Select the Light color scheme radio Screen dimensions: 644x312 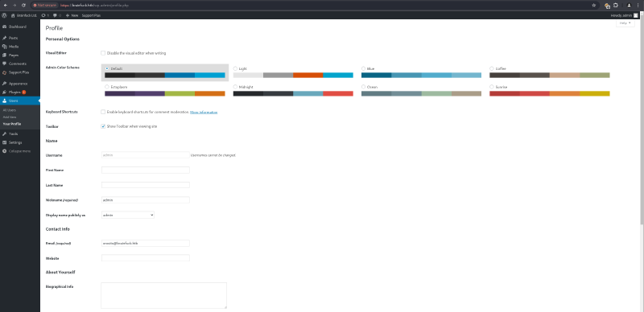(x=235, y=68)
